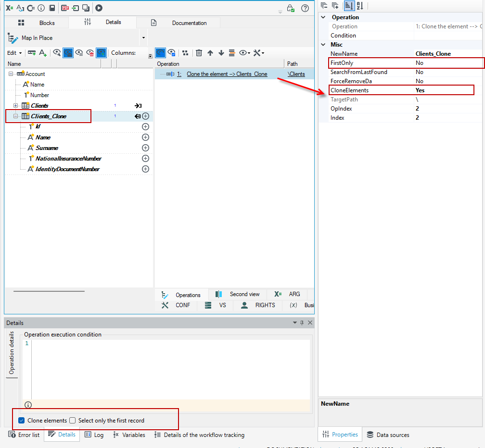
Task: Click the plus circle beside NationalInsuranceNumber
Action: [x=145, y=159]
